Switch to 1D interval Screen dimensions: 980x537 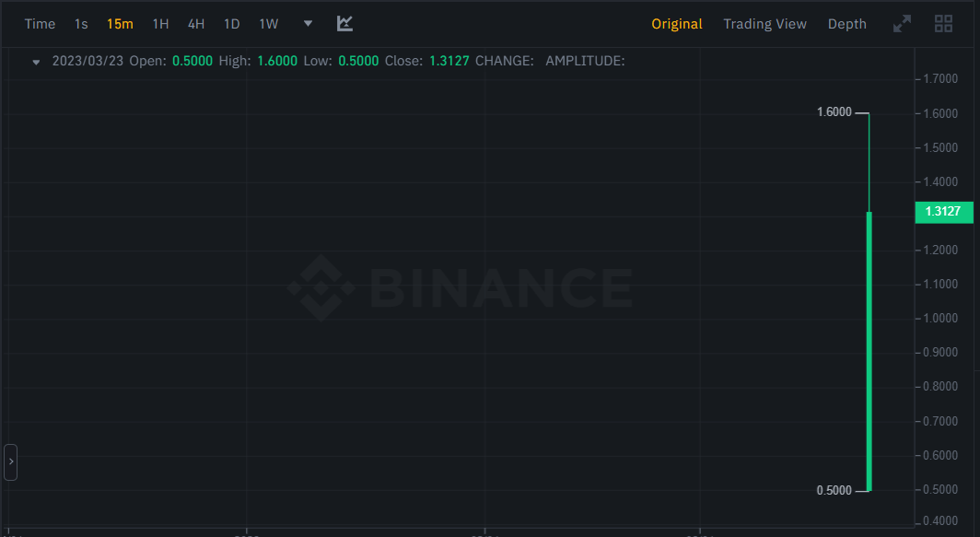point(232,24)
